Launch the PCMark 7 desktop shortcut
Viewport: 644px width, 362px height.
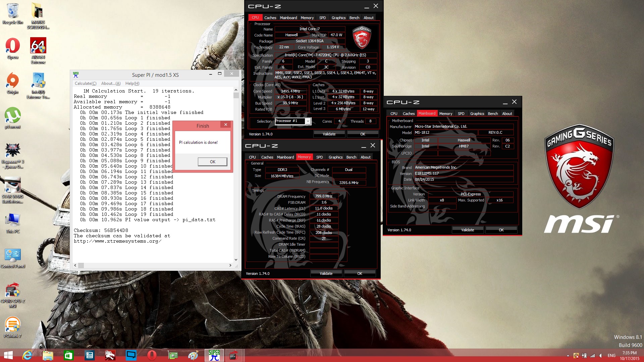pyautogui.click(x=13, y=327)
